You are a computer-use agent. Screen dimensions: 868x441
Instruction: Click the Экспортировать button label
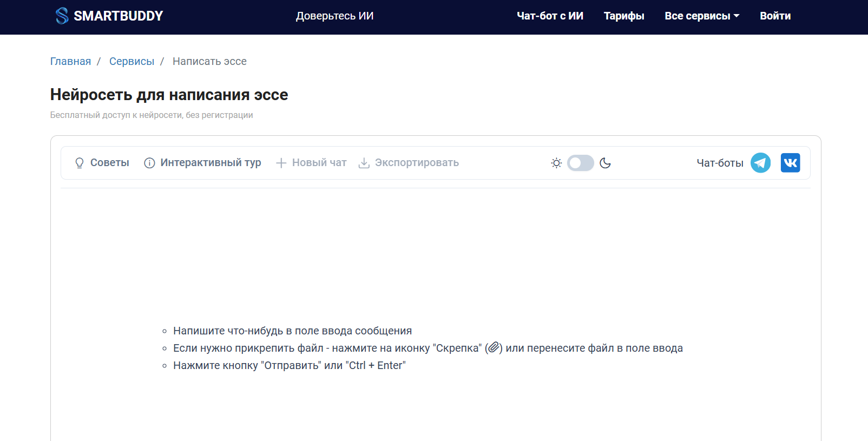pos(417,163)
